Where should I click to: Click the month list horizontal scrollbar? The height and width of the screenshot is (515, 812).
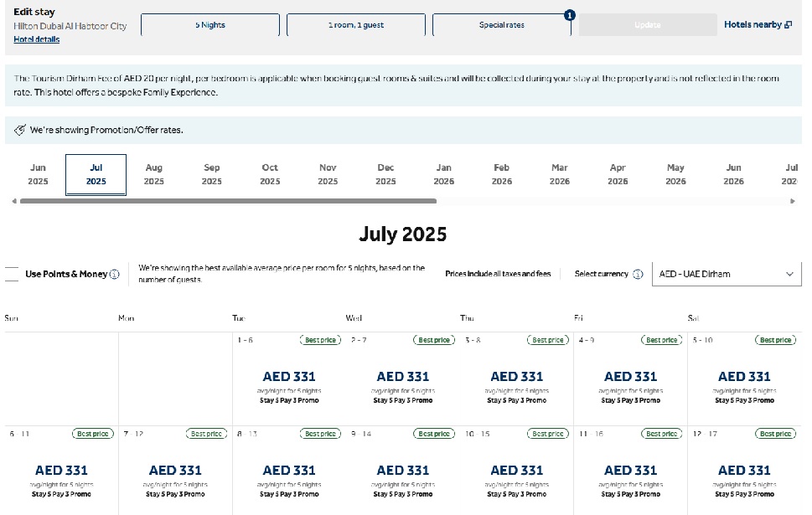tap(229, 201)
